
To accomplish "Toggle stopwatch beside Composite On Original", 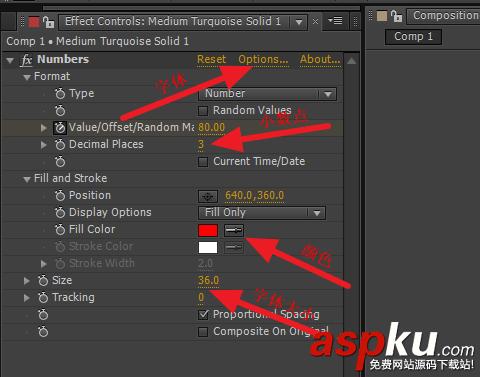I will pyautogui.click(x=43, y=332).
